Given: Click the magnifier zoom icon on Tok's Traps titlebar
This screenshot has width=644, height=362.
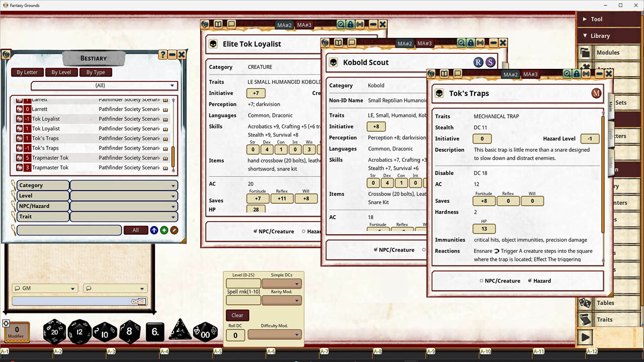Looking at the screenshot, I should 567,74.
